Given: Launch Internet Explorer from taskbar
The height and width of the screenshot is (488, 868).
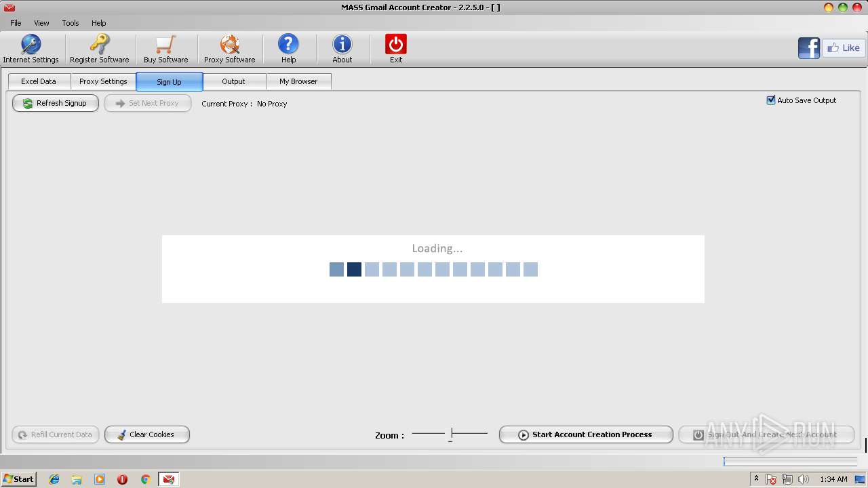Looking at the screenshot, I should click(54, 479).
